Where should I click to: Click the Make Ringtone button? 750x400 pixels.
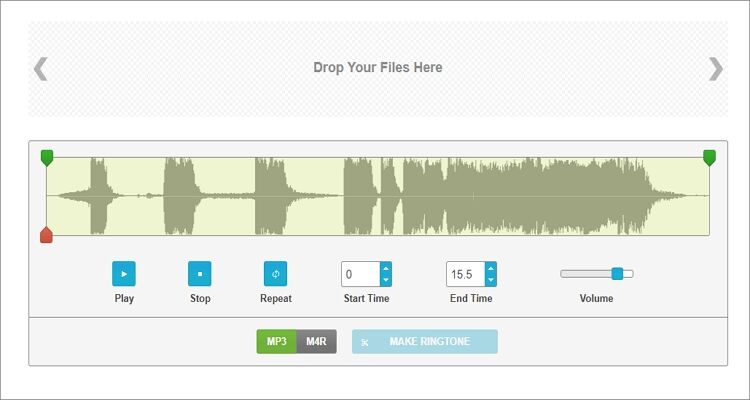425,342
